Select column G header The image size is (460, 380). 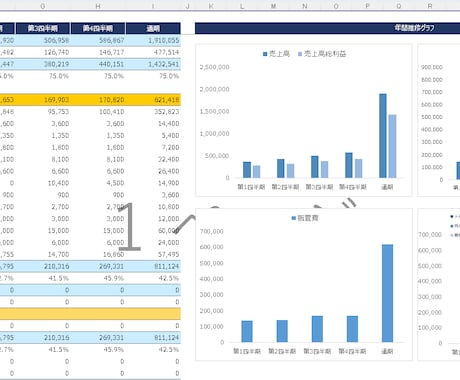pyautogui.click(x=42, y=6)
